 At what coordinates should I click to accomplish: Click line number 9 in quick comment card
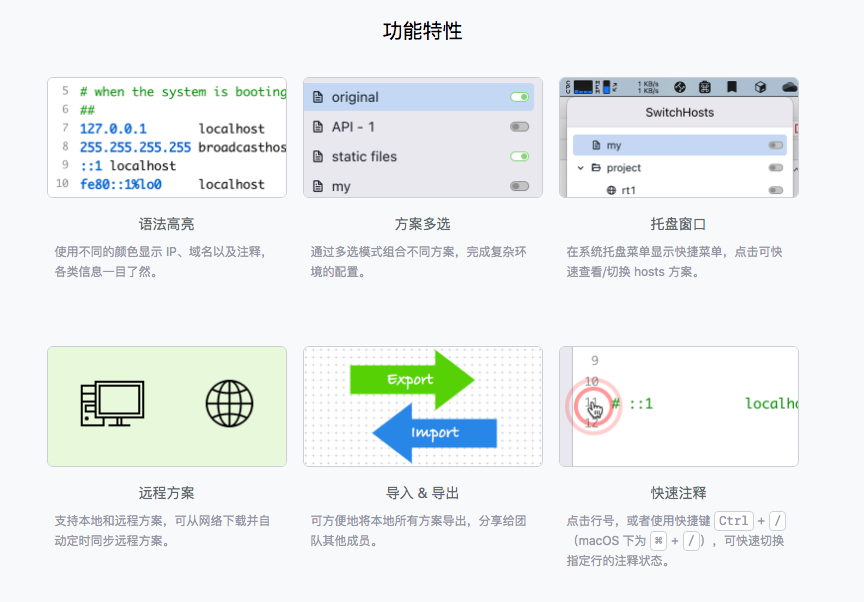coord(595,360)
